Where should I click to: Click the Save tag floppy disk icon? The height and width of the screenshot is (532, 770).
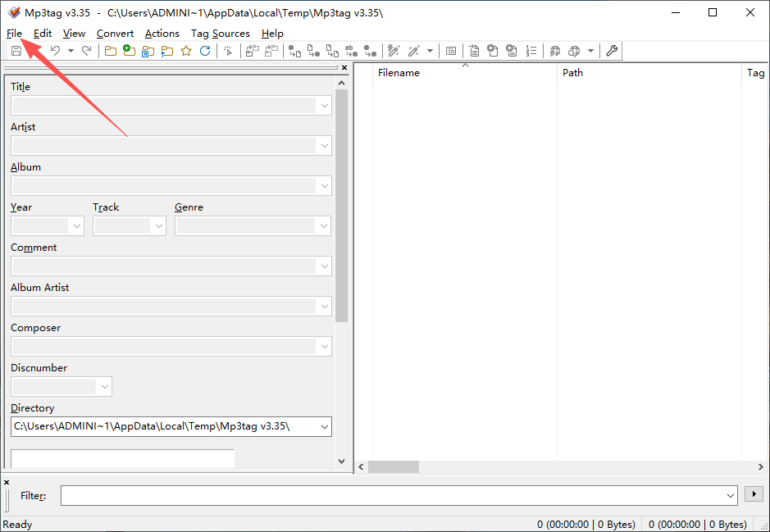[x=16, y=51]
